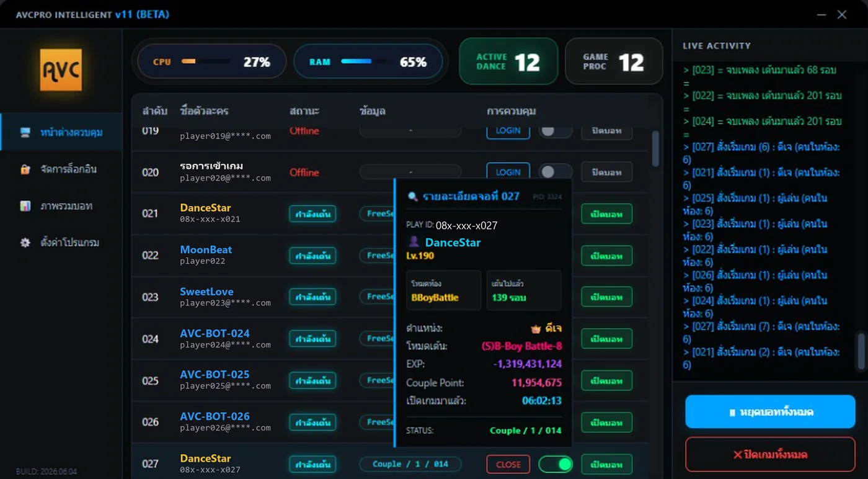Click เปิดบอท button on row 025

[x=606, y=380]
